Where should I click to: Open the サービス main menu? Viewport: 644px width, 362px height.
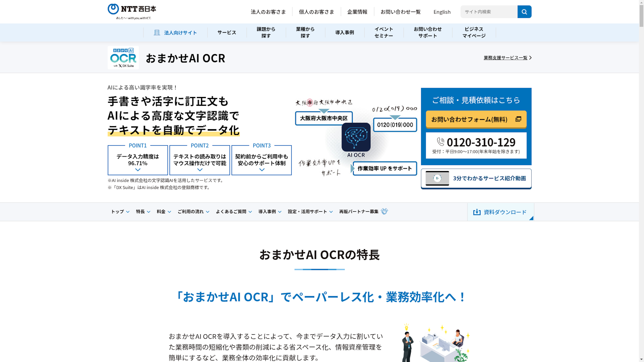click(x=227, y=33)
